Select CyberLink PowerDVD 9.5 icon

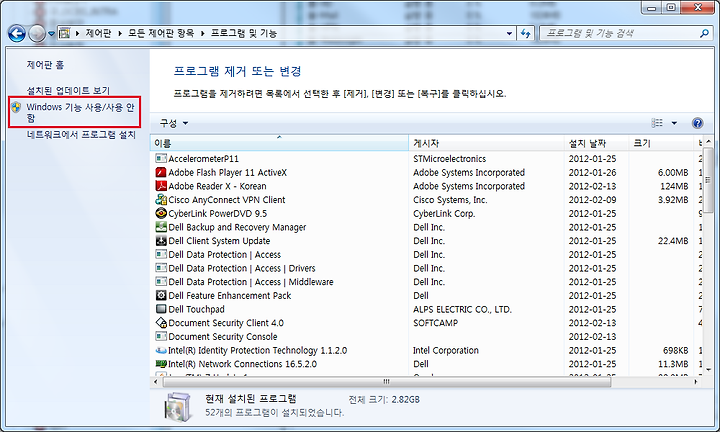pyautogui.click(x=161, y=213)
